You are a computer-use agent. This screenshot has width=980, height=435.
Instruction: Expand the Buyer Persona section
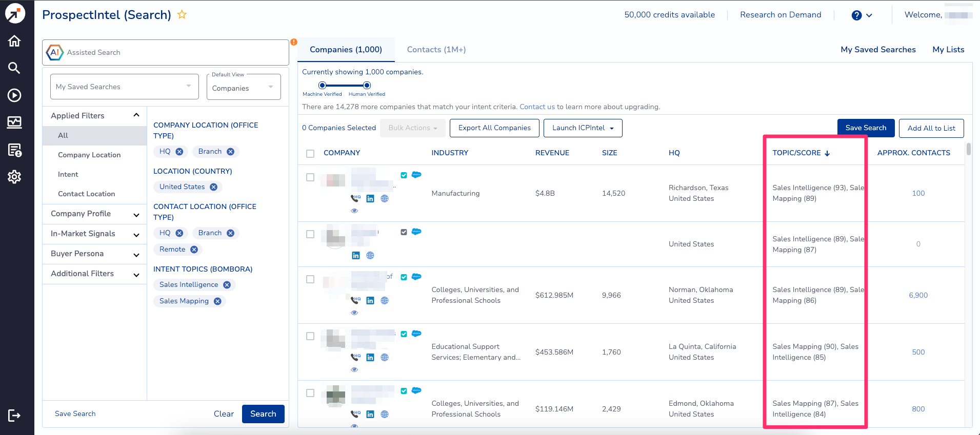coord(95,254)
